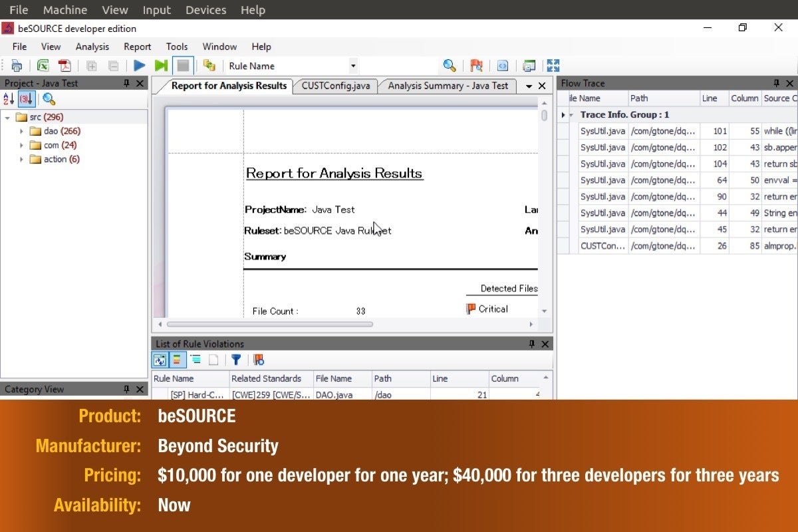The image size is (798, 532).
Task: Open the Analysis menu
Action: click(92, 47)
